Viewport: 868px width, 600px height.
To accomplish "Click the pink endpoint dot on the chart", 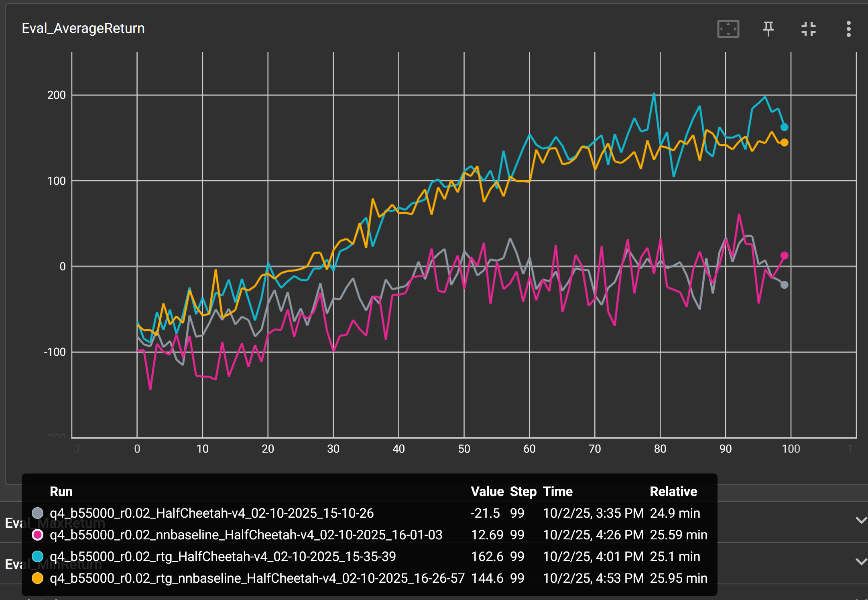I will coord(784,255).
